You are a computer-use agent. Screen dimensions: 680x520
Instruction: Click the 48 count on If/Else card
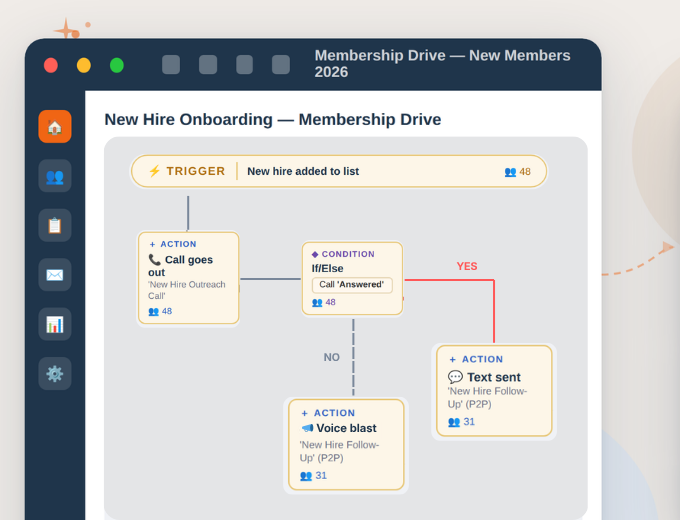(x=330, y=302)
